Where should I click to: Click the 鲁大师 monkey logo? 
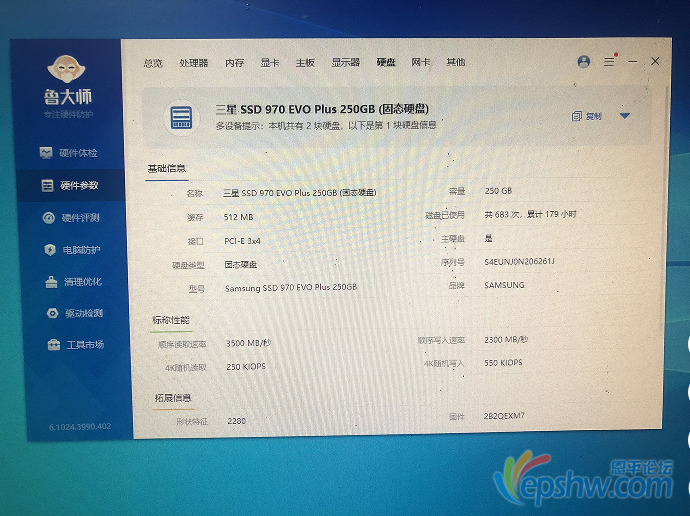66,69
